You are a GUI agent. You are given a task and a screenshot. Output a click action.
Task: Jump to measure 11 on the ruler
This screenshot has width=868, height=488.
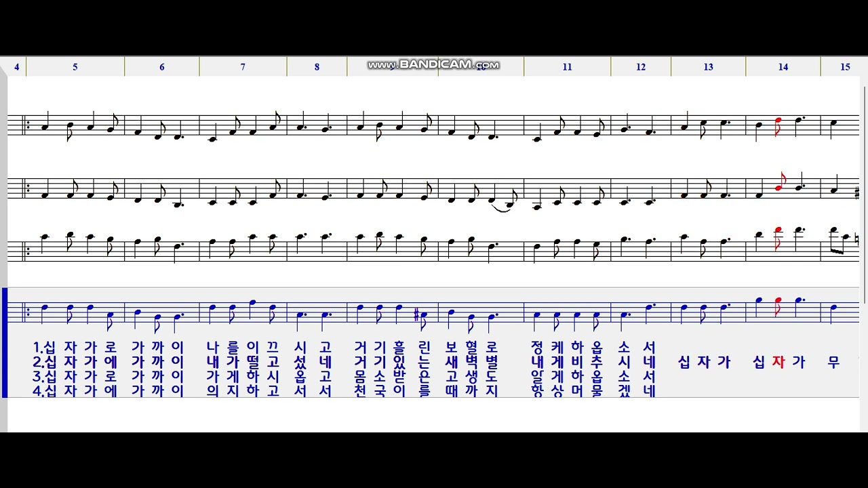point(568,67)
